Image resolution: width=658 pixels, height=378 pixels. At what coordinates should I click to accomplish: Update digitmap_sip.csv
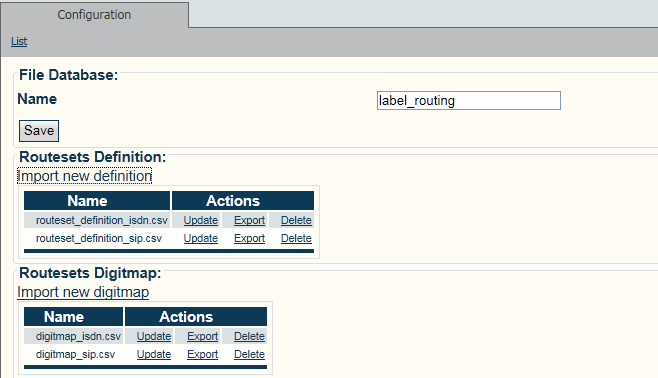(154, 355)
